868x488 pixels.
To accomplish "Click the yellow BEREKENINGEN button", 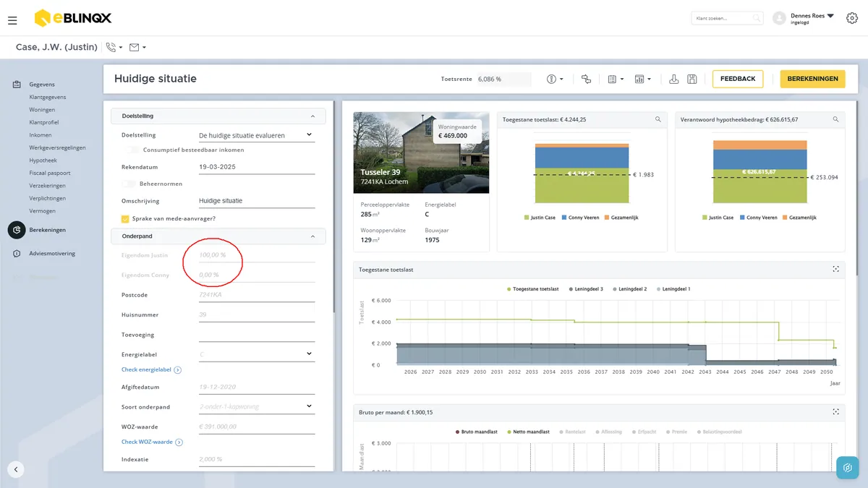I will [812, 79].
